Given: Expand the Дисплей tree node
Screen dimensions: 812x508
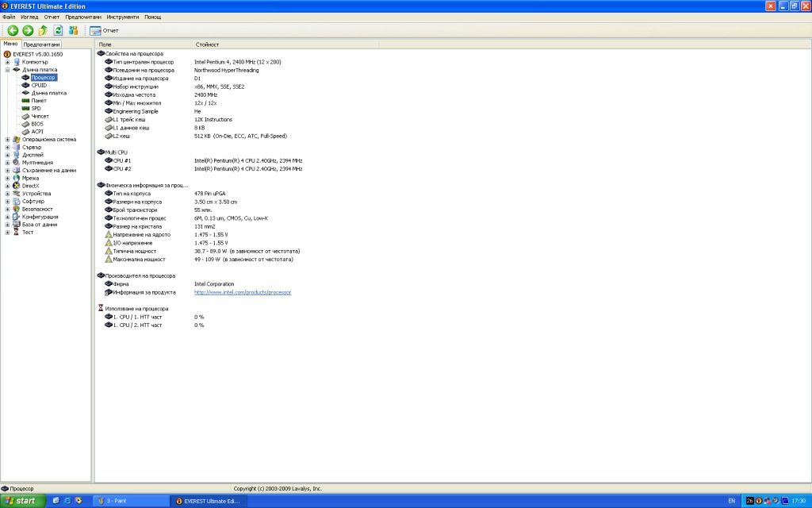Looking at the screenshot, I should (7, 155).
